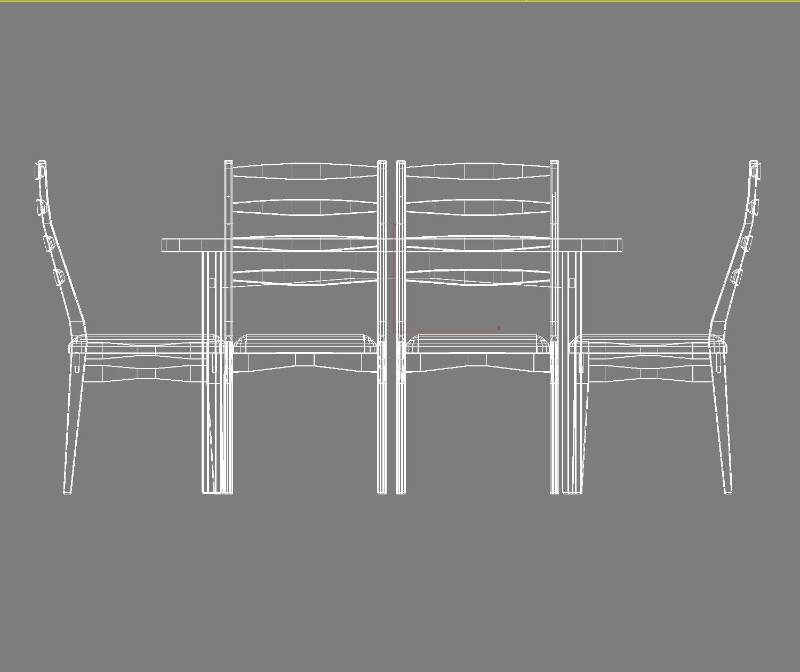Select the left front-facing chair's seat cushion
The image size is (800, 672).
click(x=306, y=343)
